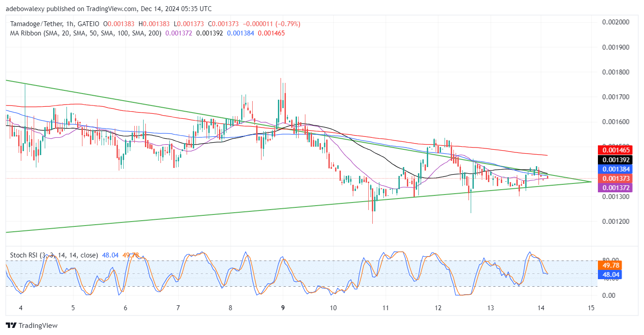The height and width of the screenshot is (335, 644).
Task: Click bold date label 9 on time axis
Action: tap(283, 308)
